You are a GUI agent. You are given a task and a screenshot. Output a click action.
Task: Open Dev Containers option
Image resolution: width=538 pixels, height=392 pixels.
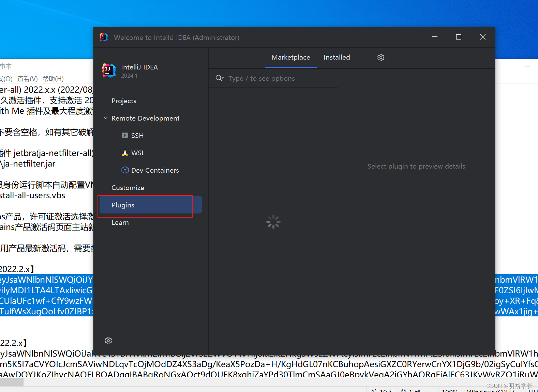click(155, 170)
